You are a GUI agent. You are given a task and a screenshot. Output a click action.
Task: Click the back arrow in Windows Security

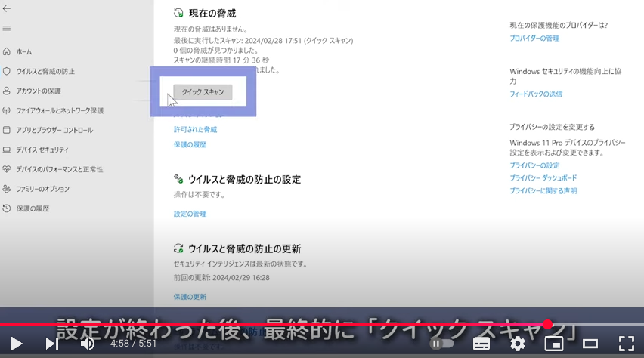coord(7,8)
